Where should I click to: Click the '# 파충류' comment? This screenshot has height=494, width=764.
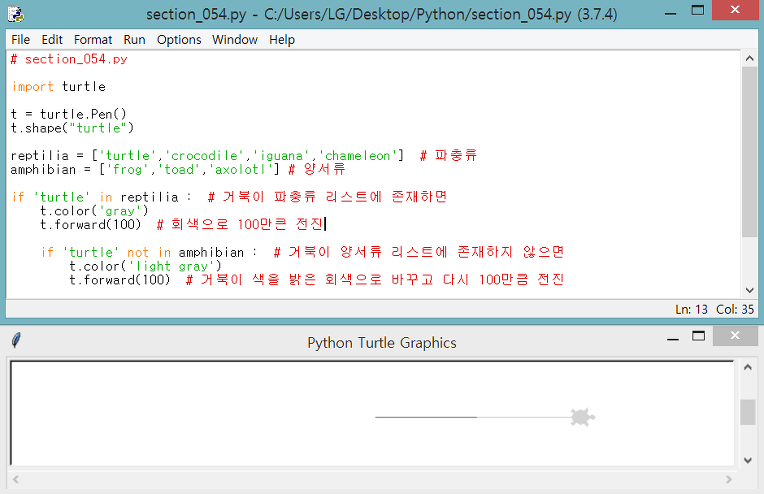click(x=448, y=155)
